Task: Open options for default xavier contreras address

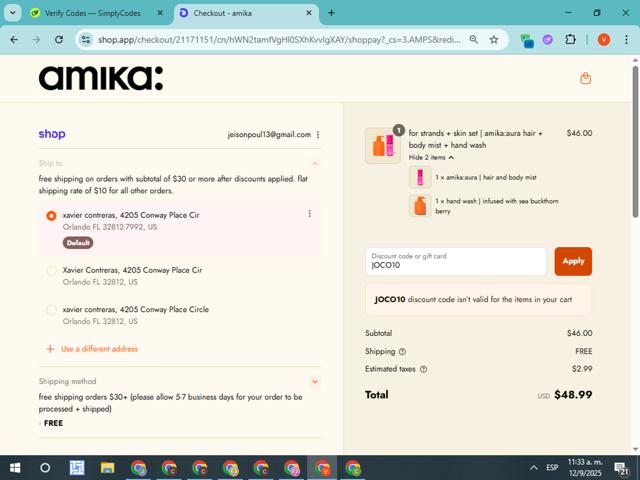Action: (x=309, y=213)
